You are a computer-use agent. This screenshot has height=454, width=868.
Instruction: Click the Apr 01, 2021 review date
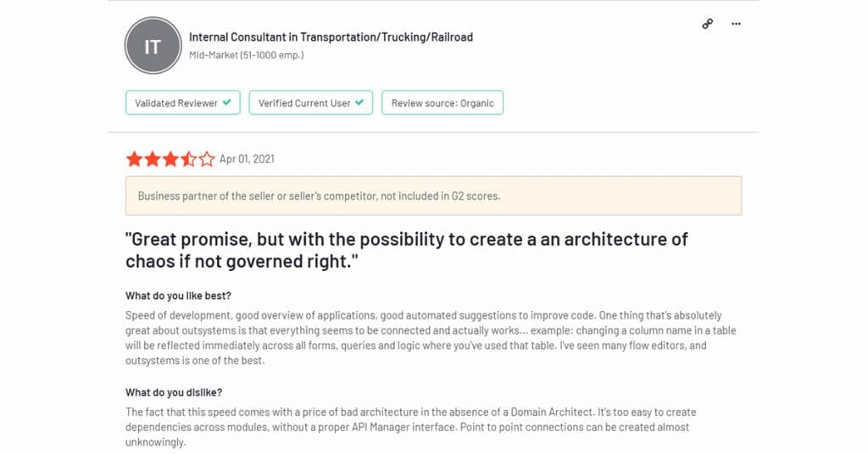(x=247, y=159)
